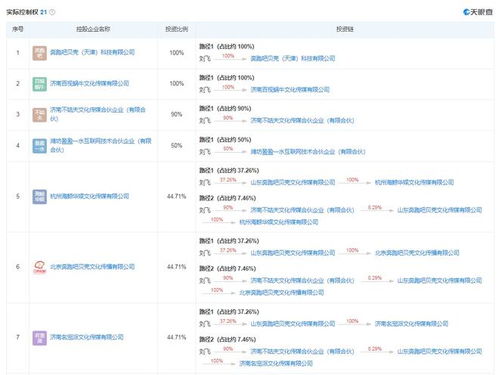Open the partnership company name in row 3
This screenshot has width=499, height=375.
click(x=98, y=114)
